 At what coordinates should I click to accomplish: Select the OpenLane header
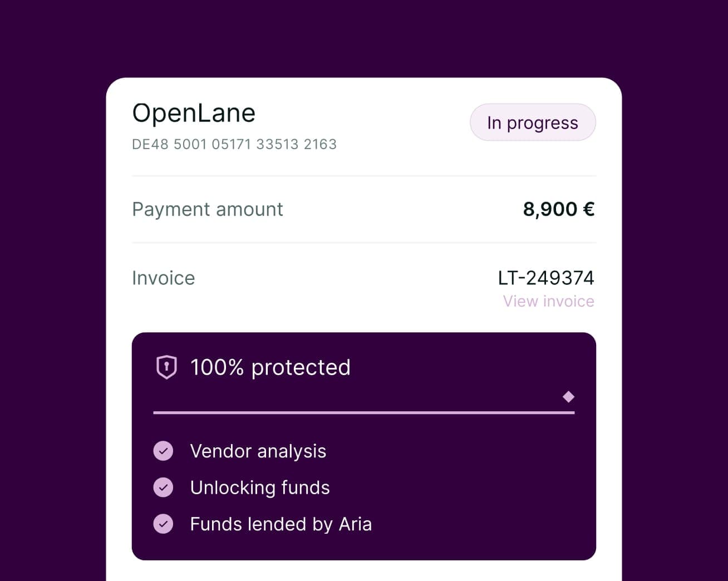click(194, 113)
